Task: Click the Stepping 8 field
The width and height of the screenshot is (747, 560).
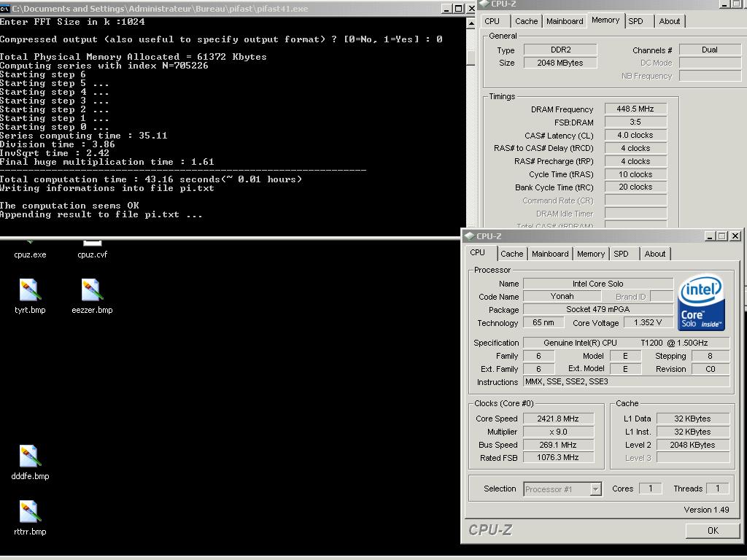Action: click(x=711, y=356)
